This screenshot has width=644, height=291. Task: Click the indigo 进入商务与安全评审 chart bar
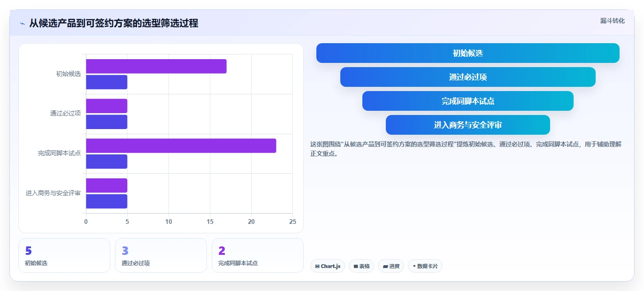coord(107,201)
